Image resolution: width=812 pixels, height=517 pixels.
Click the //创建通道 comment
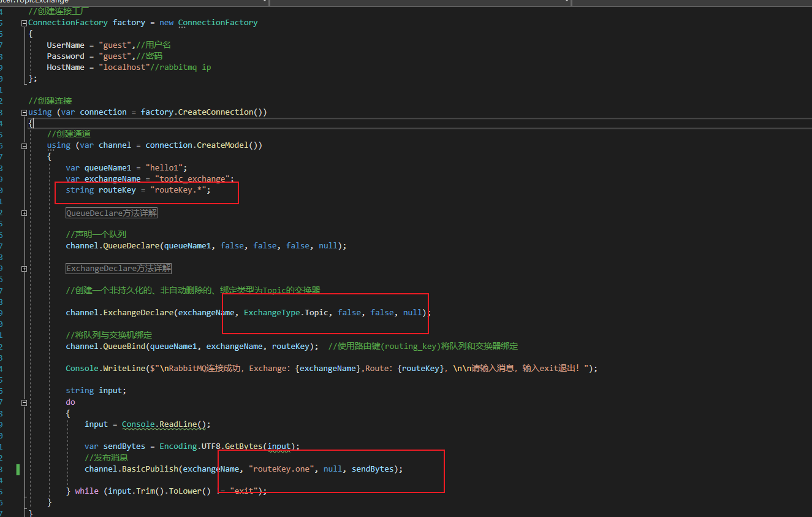pos(69,134)
